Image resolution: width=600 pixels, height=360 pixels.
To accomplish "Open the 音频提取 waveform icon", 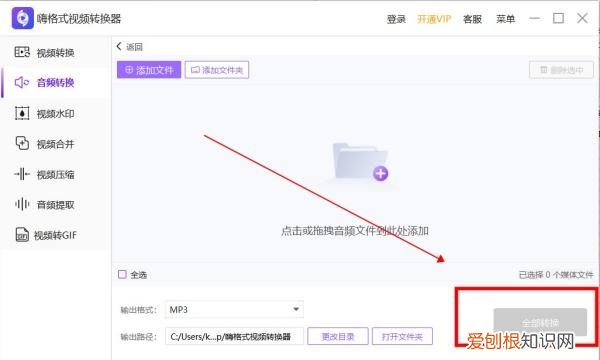I will pos(22,204).
